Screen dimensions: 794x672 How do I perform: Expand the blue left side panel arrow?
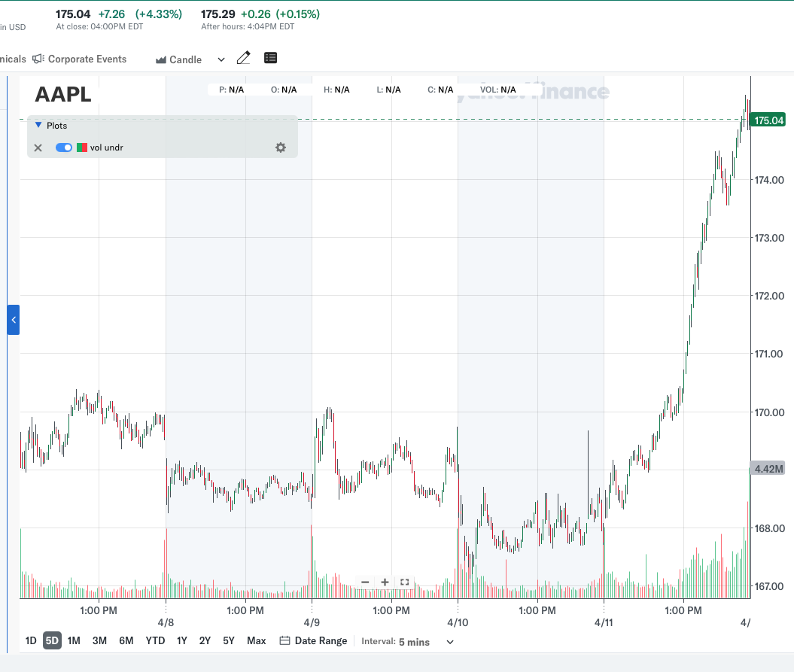click(x=13, y=320)
